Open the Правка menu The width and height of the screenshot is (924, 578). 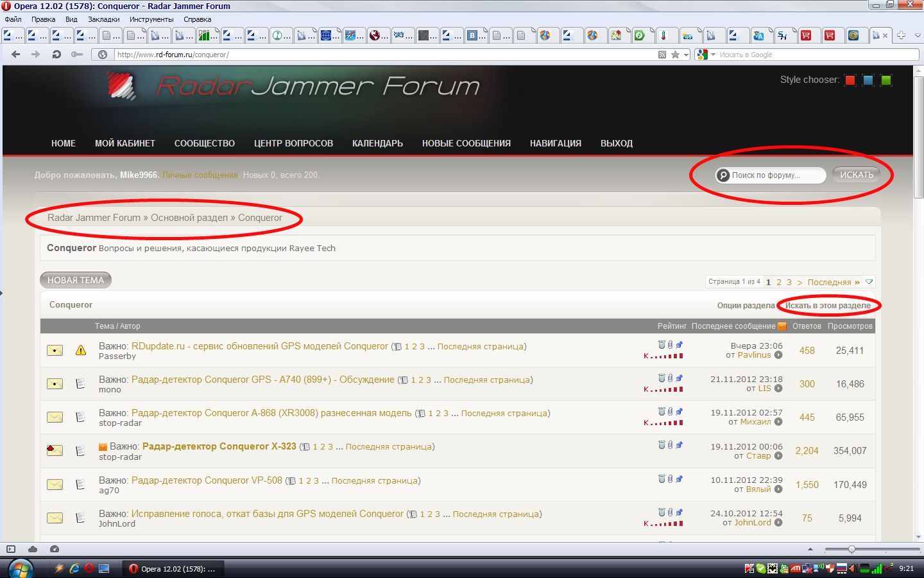tap(43, 19)
